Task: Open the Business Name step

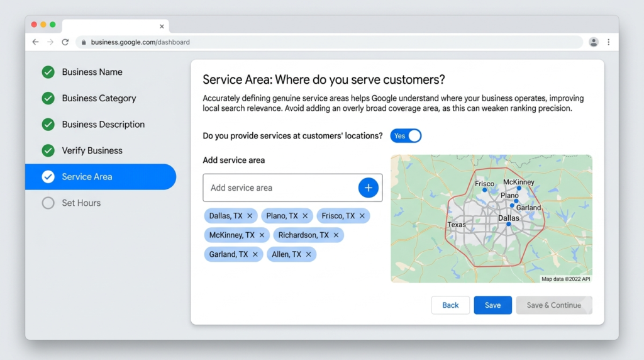Action: (92, 72)
